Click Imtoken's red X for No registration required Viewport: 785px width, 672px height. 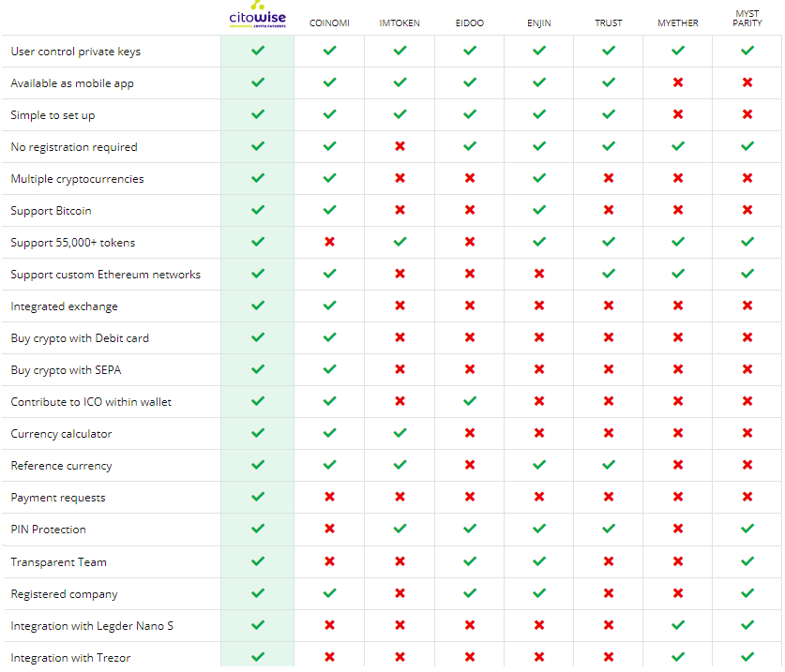[400, 146]
